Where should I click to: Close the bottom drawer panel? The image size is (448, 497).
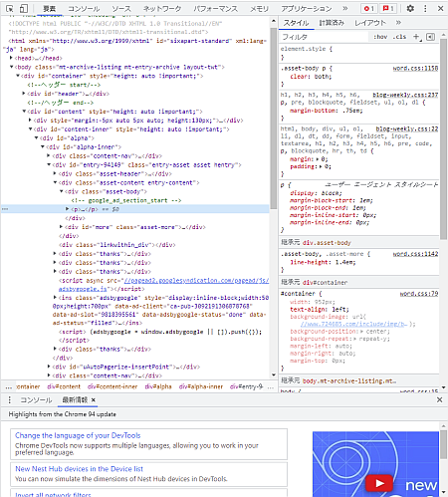coord(439,399)
